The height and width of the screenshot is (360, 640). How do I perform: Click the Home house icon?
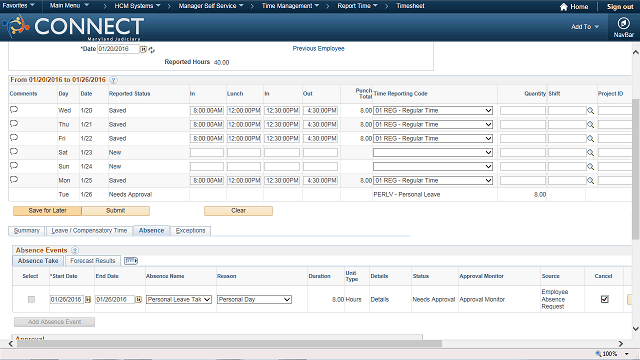564,7
